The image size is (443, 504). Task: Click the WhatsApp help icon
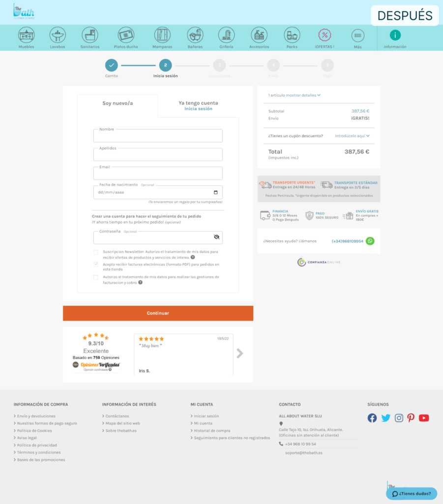click(370, 241)
